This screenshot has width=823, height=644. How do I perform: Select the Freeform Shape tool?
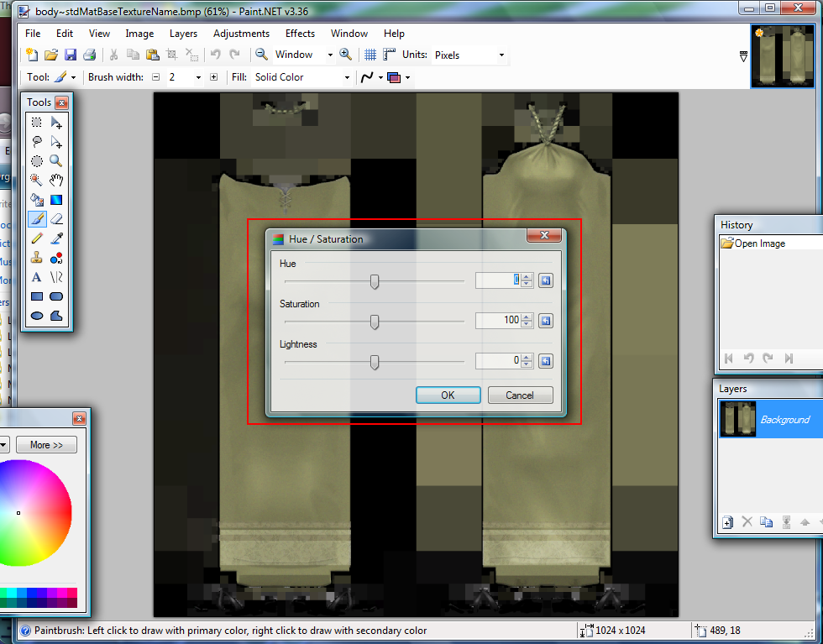click(56, 316)
